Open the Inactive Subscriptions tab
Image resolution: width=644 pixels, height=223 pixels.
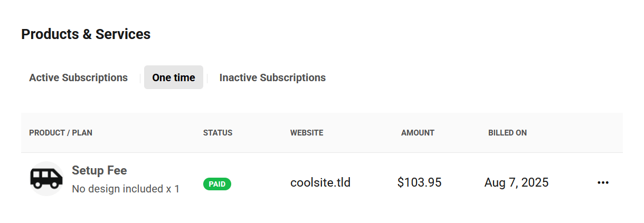[x=272, y=77]
